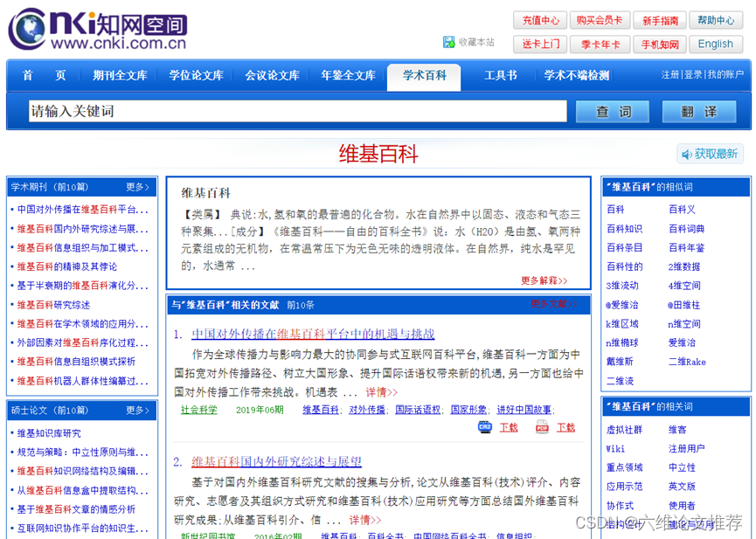Open sidebar item 维基百科信息自组织模式探析

[76, 362]
